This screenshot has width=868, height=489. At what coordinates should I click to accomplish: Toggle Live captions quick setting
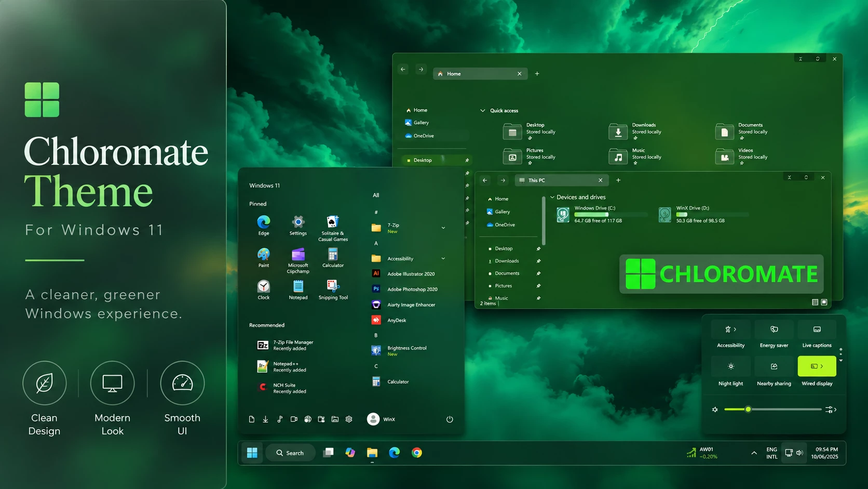tap(817, 329)
